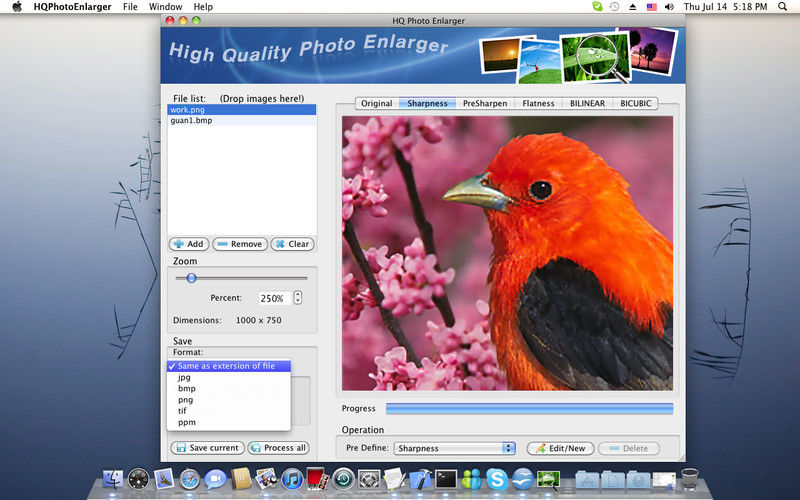800x500 pixels.
Task: Click the red bird preview image
Action: (507, 253)
